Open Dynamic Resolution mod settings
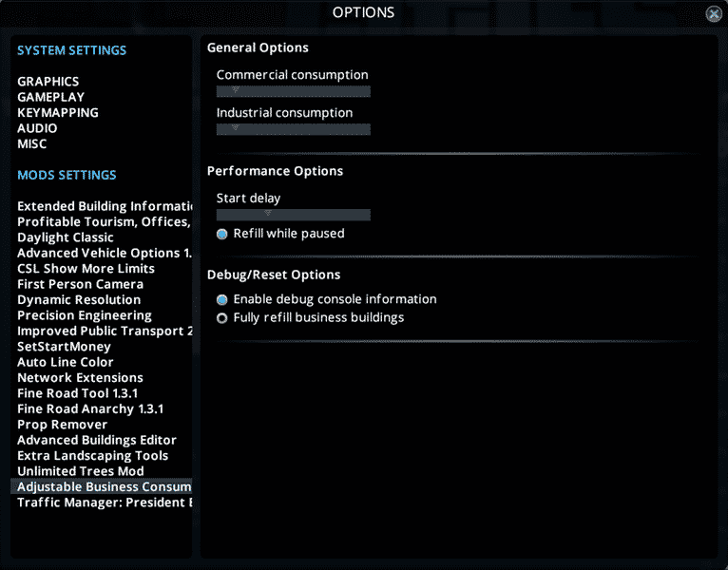This screenshot has width=728, height=570. [x=79, y=300]
